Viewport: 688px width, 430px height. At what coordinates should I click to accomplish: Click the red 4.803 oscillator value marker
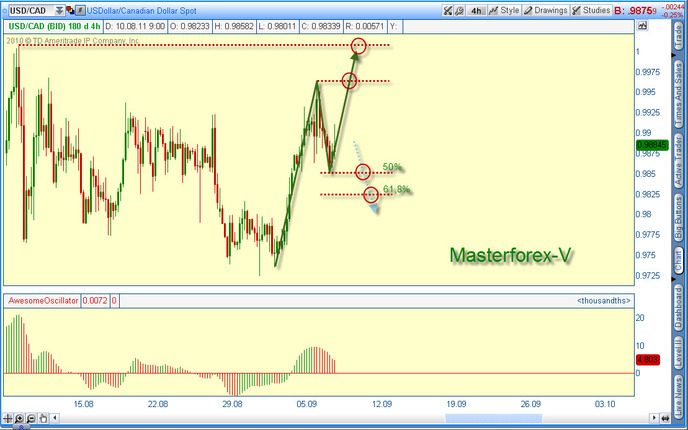(x=648, y=360)
